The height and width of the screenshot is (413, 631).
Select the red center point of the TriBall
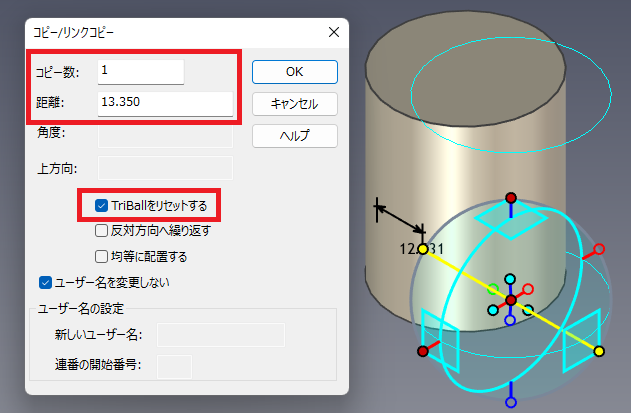(x=511, y=300)
